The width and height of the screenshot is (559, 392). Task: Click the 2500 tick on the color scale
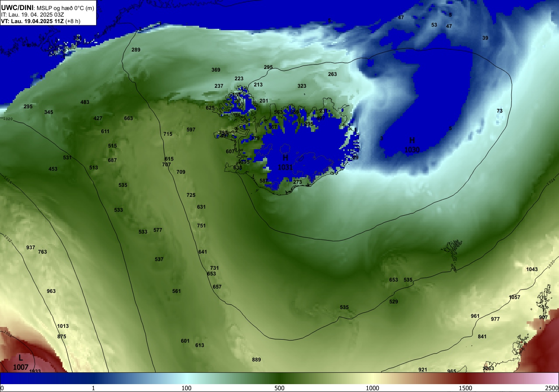pyautogui.click(x=552, y=388)
